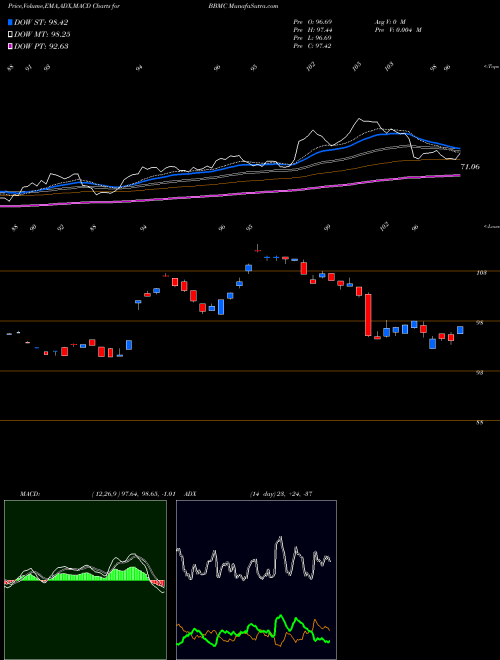Click the white DOW MT legend swatch
The width and height of the screenshot is (500, 660).
[10, 35]
